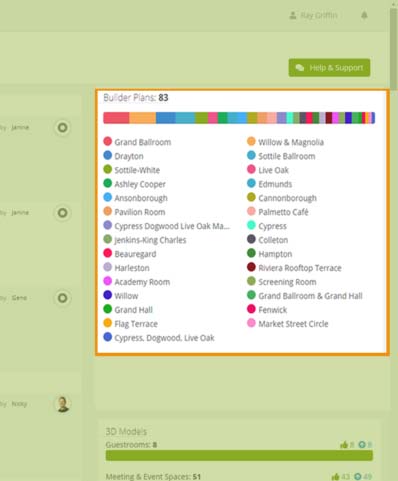Click the Guestrooms green progress bar
Image resolution: width=398 pixels, height=481 pixels.
tap(239, 455)
